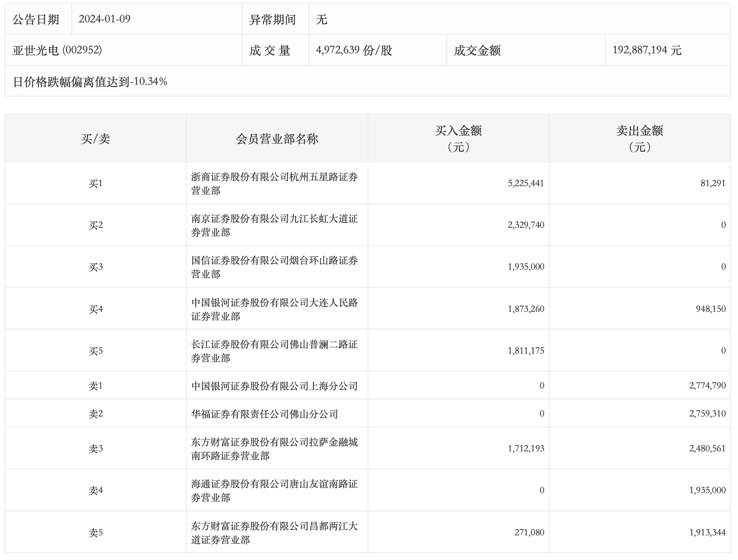Screen dimensions: 738x560
Task: Select the 买4 row label
Action: tap(96, 309)
